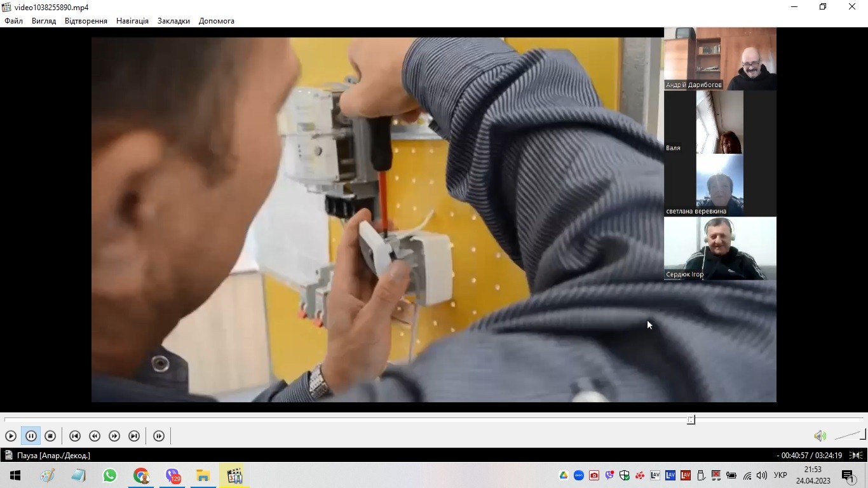Switch the УКР keyboard language indicator
The width and height of the screenshot is (868, 488).
coord(780,475)
